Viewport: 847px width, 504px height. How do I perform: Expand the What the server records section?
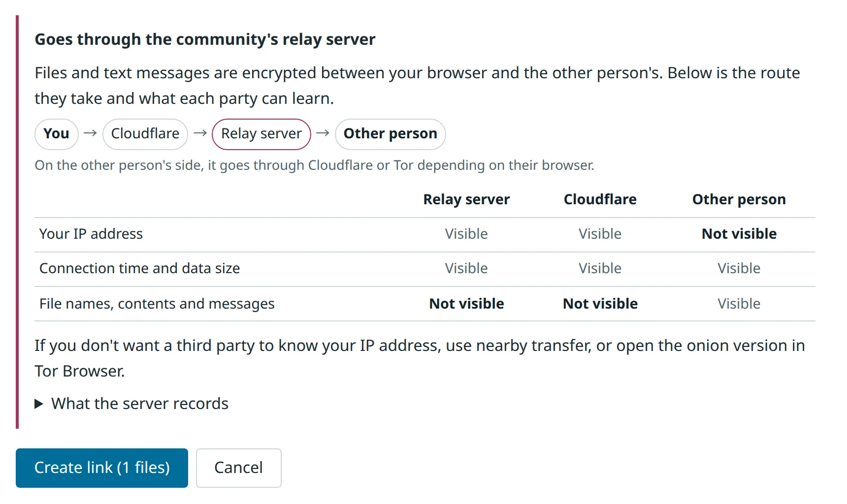click(131, 404)
